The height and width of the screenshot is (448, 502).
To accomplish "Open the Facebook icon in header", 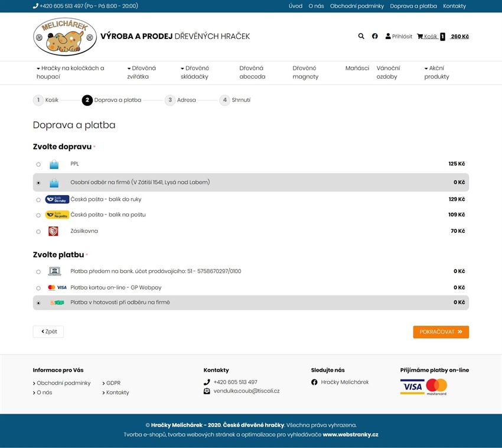I will (x=375, y=36).
